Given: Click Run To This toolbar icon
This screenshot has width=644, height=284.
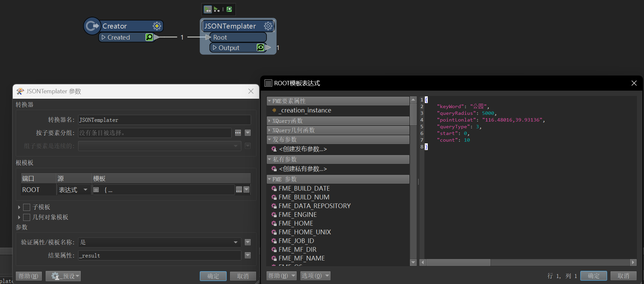Looking at the screenshot, I should tap(208, 9).
